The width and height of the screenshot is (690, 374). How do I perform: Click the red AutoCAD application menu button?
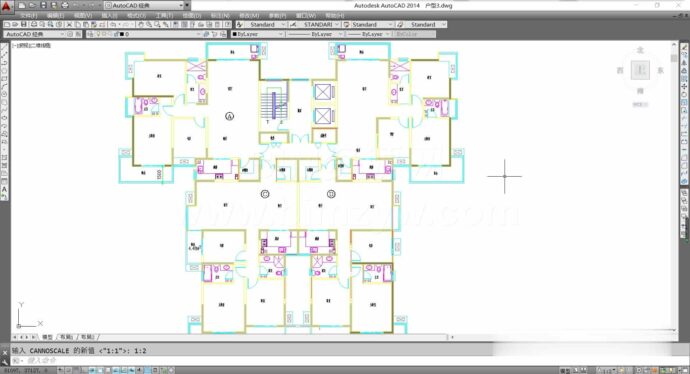point(6,6)
